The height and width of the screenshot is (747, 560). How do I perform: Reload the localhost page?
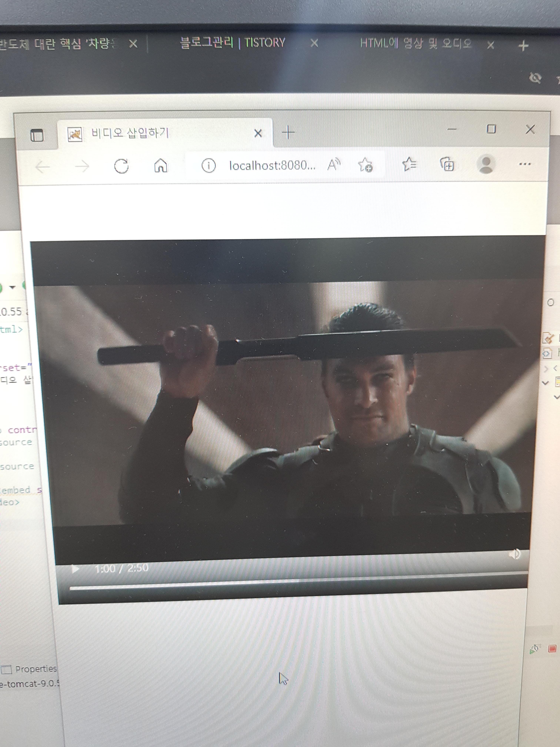[x=121, y=166]
